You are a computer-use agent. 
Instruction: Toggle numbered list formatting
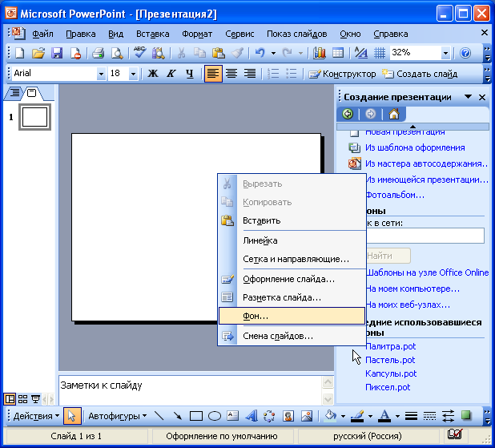coord(273,74)
